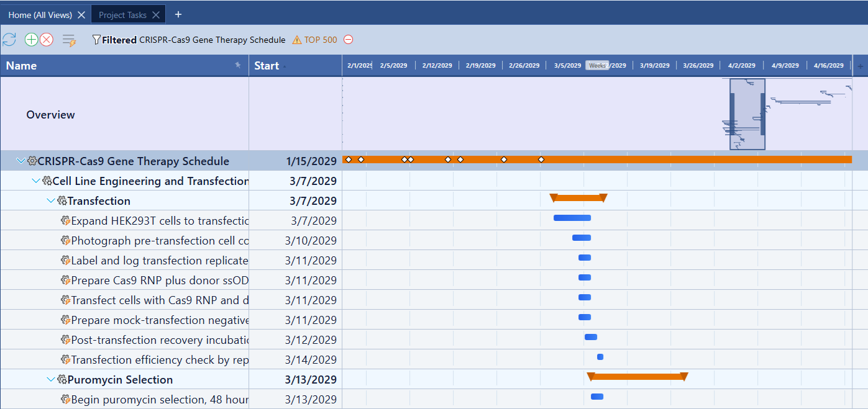Select right handle of overview viewport
868x409 pixels.
(x=762, y=114)
